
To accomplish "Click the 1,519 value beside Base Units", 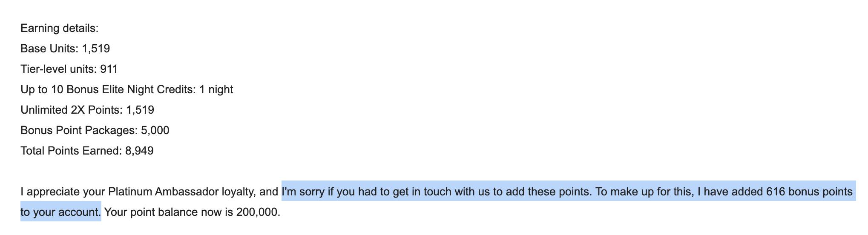I will (x=96, y=49).
